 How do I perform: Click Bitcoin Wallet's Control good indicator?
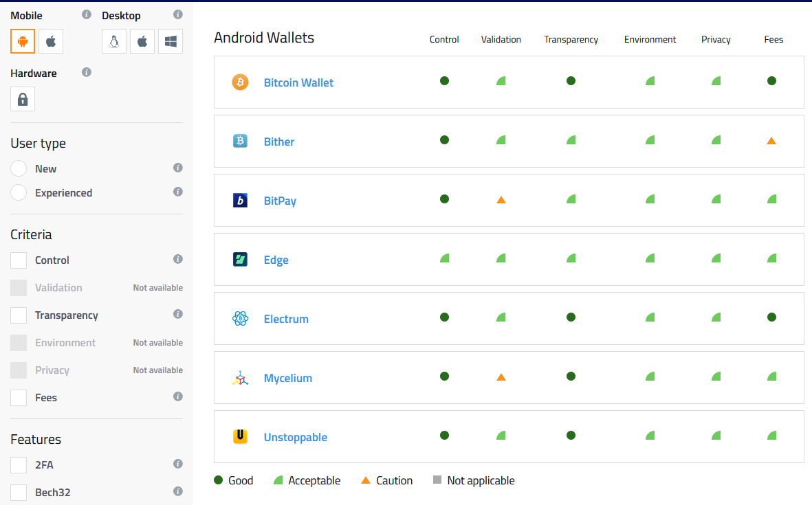point(444,80)
